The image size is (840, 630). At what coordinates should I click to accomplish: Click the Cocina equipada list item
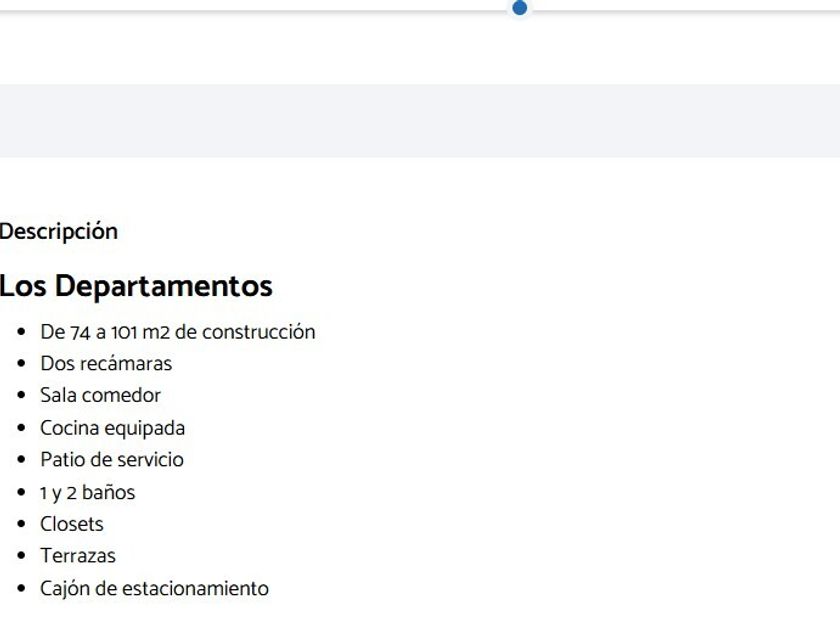pyautogui.click(x=112, y=428)
